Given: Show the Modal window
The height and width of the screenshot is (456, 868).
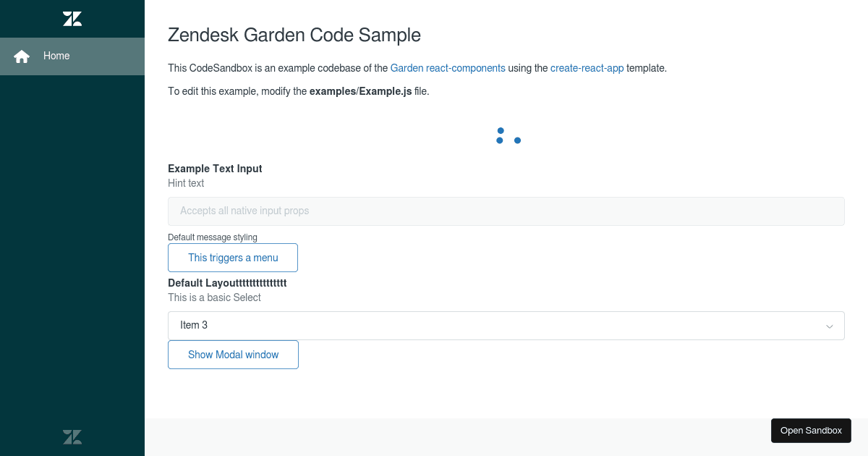Looking at the screenshot, I should [x=233, y=355].
